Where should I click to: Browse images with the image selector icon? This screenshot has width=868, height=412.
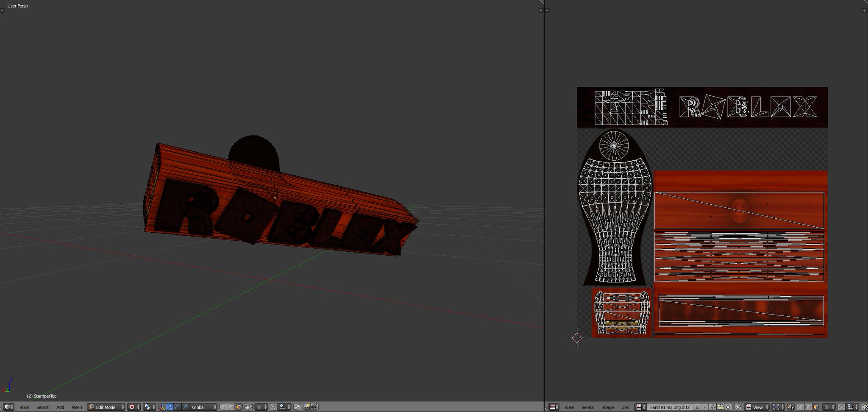click(640, 407)
